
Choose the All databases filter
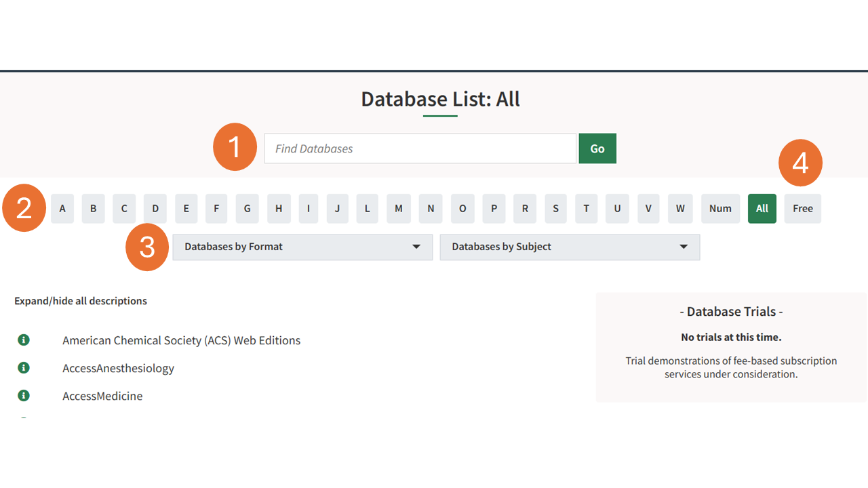[762, 209]
